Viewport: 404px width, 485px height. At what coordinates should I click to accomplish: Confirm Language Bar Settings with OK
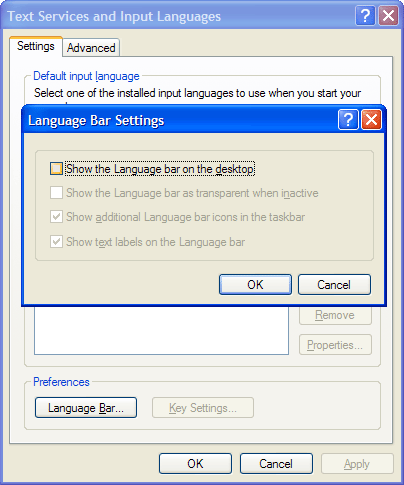click(255, 285)
